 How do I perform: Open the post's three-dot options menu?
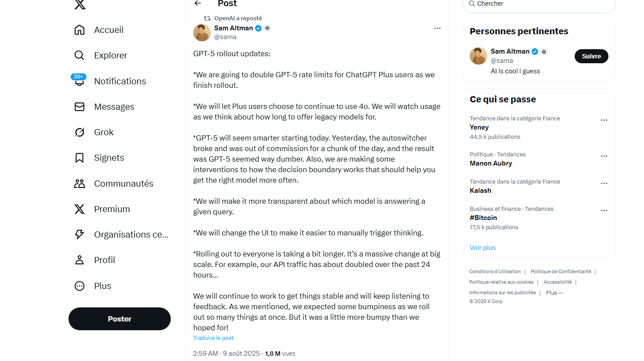point(437,28)
